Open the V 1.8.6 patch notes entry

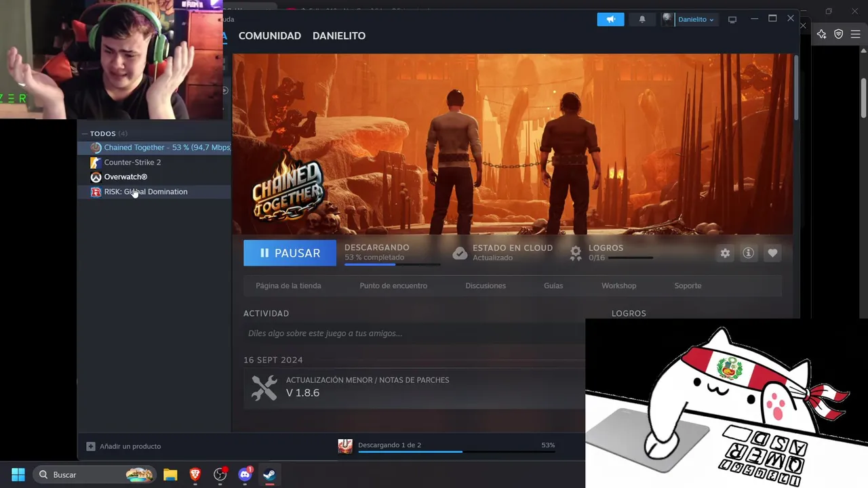tap(414, 388)
